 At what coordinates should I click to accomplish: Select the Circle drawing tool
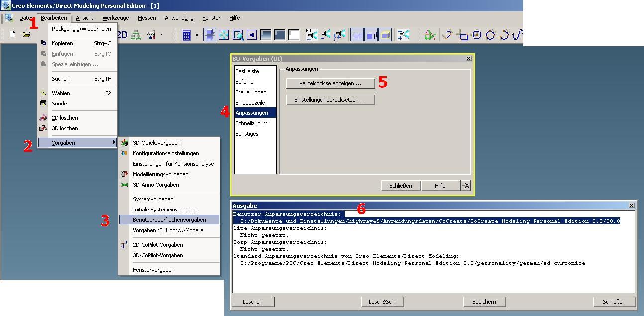(477, 35)
